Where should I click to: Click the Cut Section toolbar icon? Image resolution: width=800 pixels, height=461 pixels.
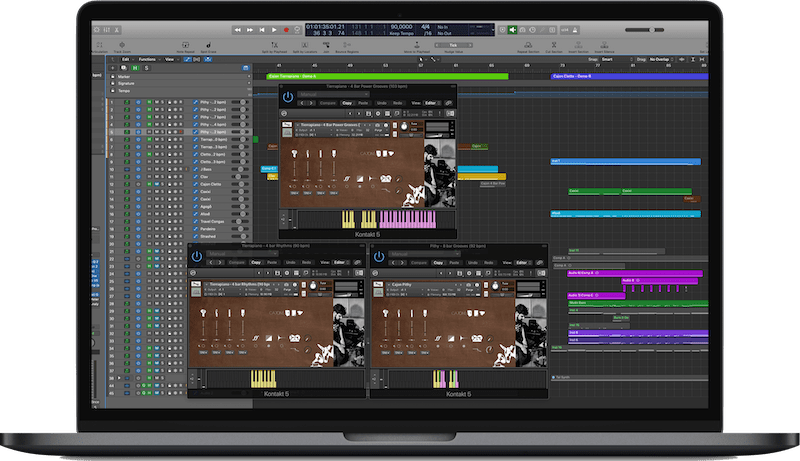point(554,46)
